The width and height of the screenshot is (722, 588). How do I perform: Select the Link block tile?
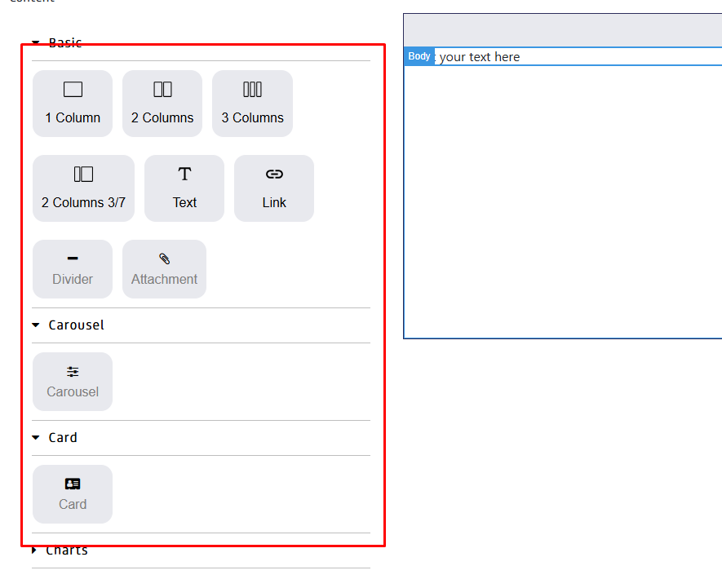point(274,188)
